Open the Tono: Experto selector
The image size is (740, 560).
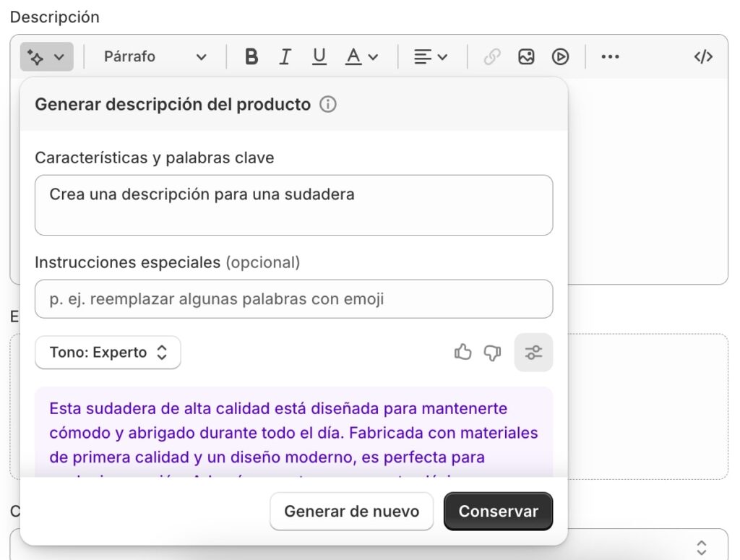coord(108,353)
